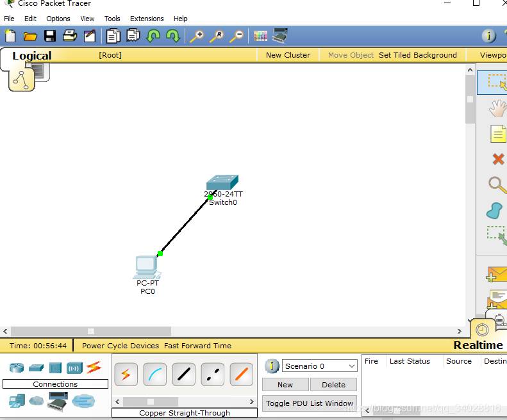Viewport: 507px width, 420px height.
Task: Select the WAN Emulation cloud category
Action: (x=36, y=401)
